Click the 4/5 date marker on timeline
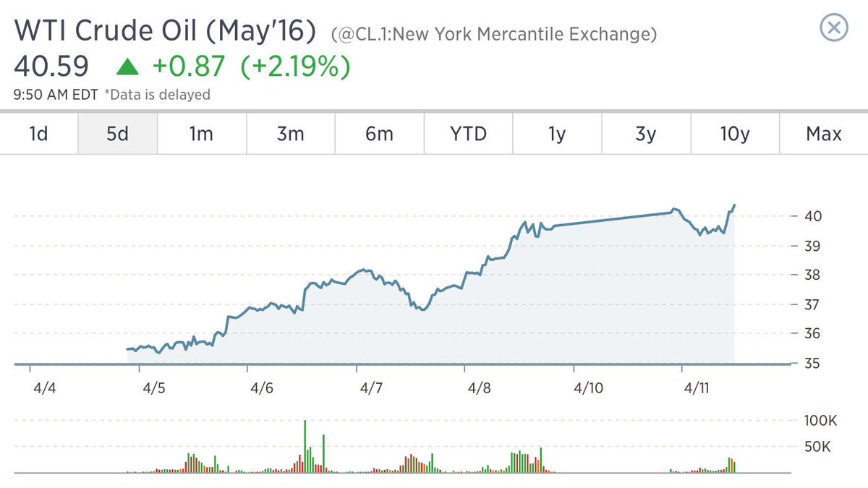This screenshot has width=868, height=488. click(153, 388)
